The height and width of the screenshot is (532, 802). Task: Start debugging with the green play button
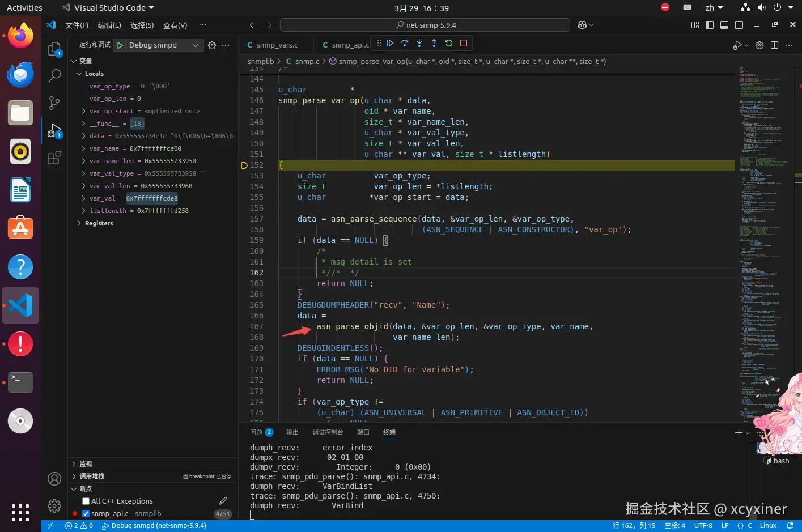(120, 45)
